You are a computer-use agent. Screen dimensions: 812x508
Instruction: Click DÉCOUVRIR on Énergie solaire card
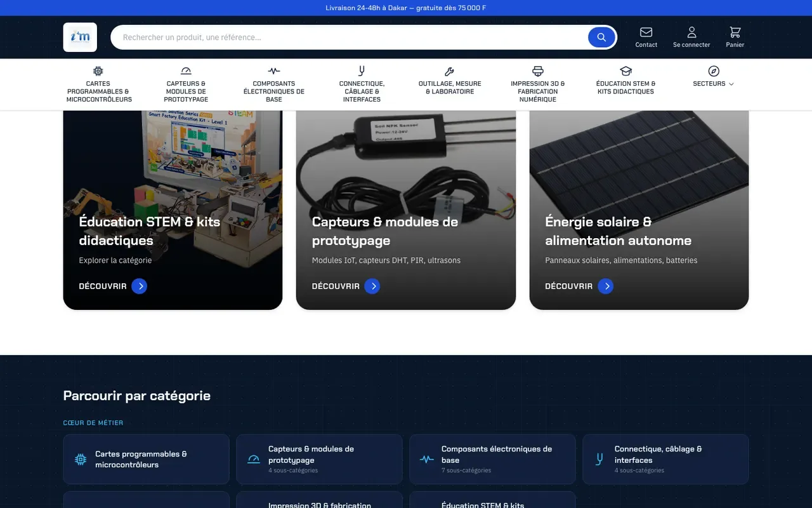click(x=569, y=286)
